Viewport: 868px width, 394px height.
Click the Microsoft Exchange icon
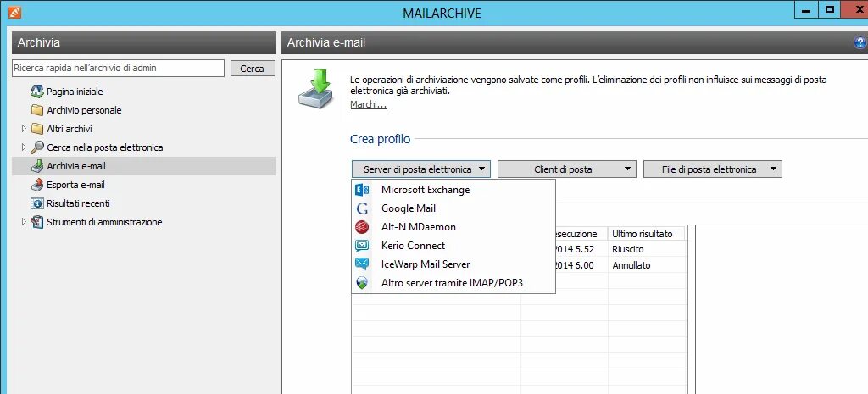click(x=361, y=190)
